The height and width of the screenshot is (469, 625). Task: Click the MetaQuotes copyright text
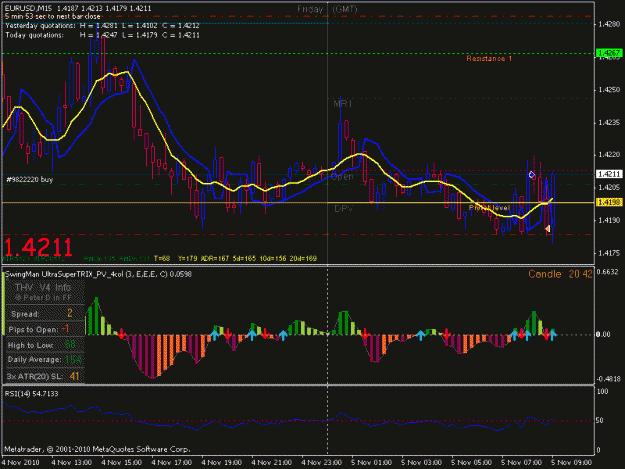(x=97, y=449)
